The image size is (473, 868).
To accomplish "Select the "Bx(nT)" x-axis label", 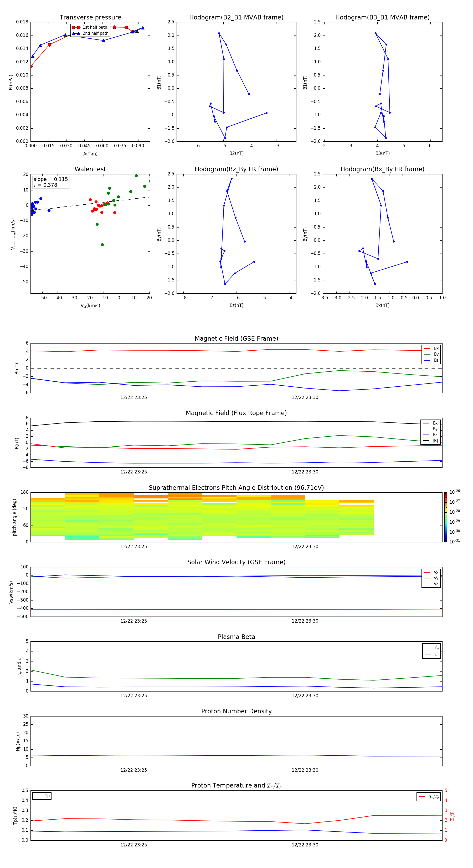I will 382,305.
